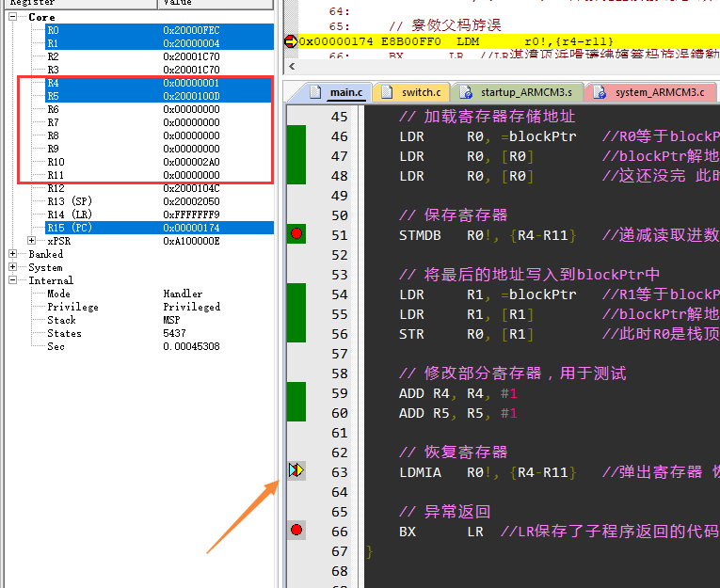Click the startup_ARMCM3.s gear file icon
The height and width of the screenshot is (588, 720).
click(466, 92)
